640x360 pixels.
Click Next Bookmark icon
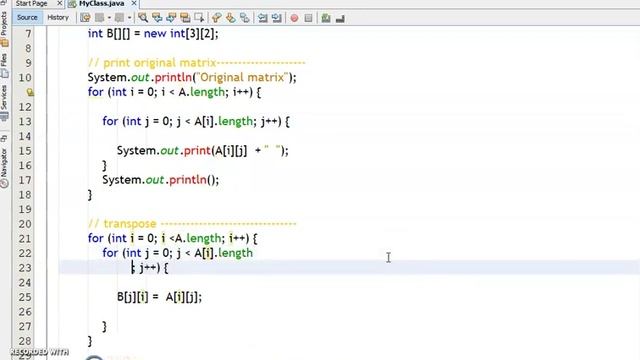231,18
